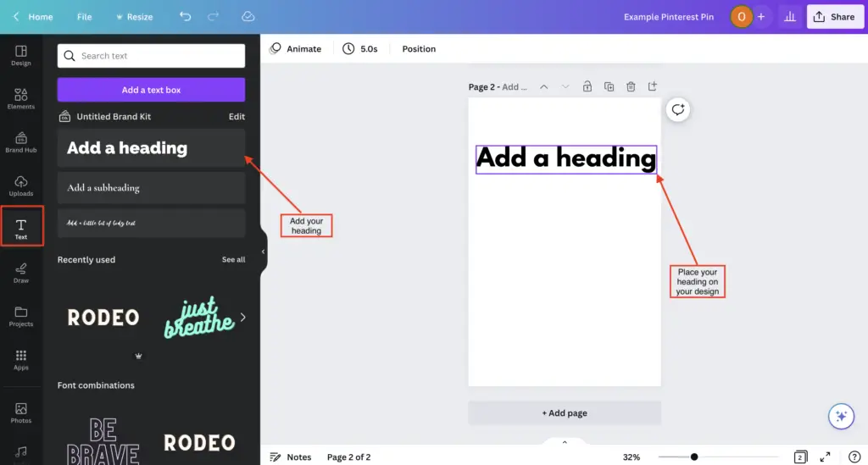Screen dimensions: 868x465
Task: Collapse the side panel with arrow handle
Action: point(264,252)
